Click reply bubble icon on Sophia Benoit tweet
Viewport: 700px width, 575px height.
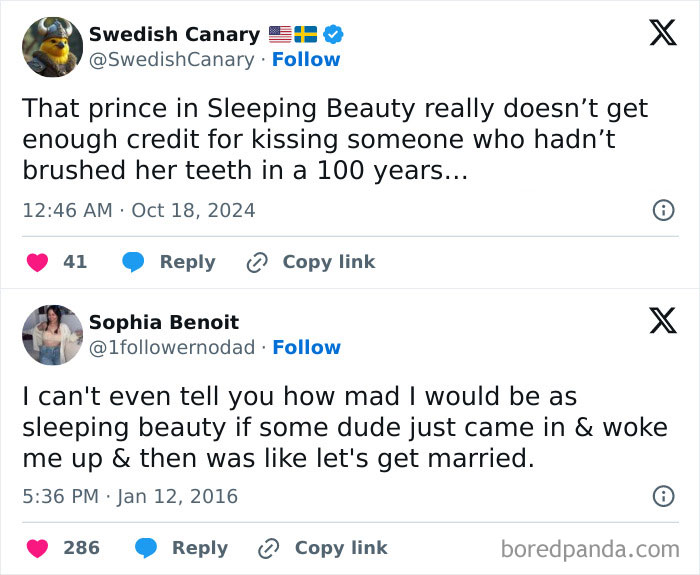[x=145, y=548]
